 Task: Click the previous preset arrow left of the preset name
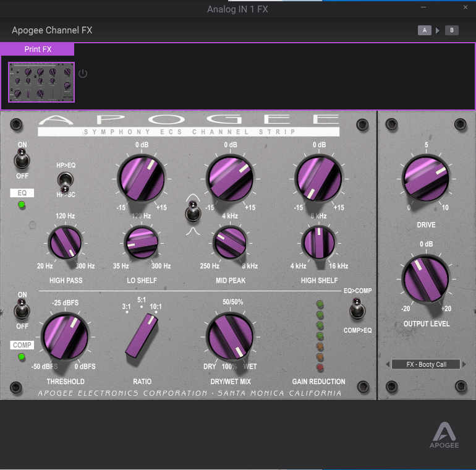point(386,364)
